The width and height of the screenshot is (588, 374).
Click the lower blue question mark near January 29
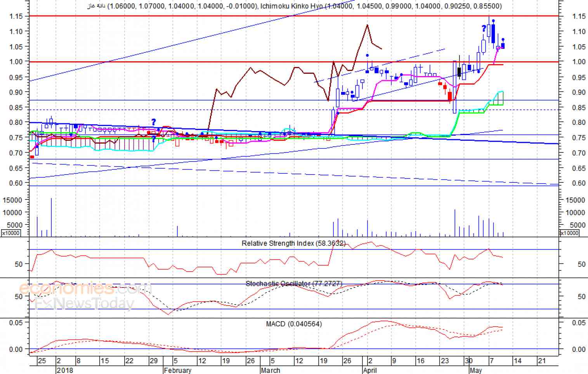154,139
